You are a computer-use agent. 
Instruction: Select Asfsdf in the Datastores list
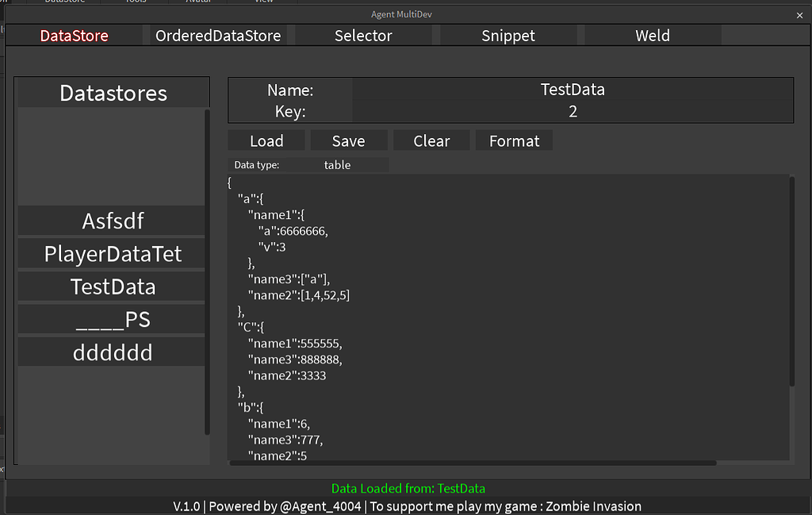pyautogui.click(x=113, y=221)
